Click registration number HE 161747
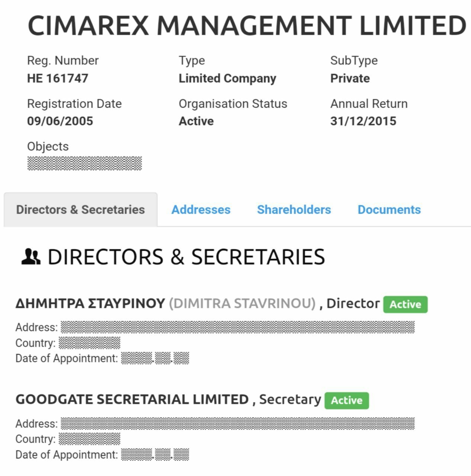 (58, 78)
